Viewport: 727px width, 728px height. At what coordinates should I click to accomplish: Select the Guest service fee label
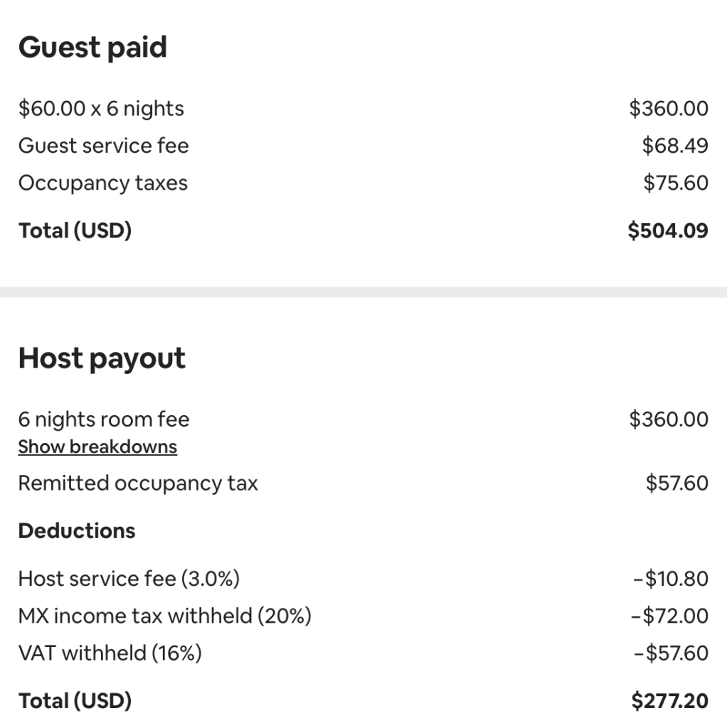pos(103,146)
